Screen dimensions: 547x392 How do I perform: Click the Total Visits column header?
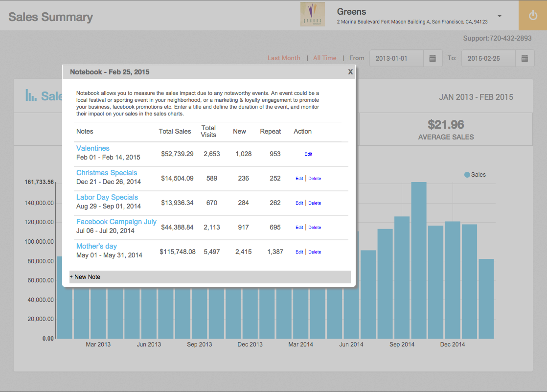click(208, 131)
